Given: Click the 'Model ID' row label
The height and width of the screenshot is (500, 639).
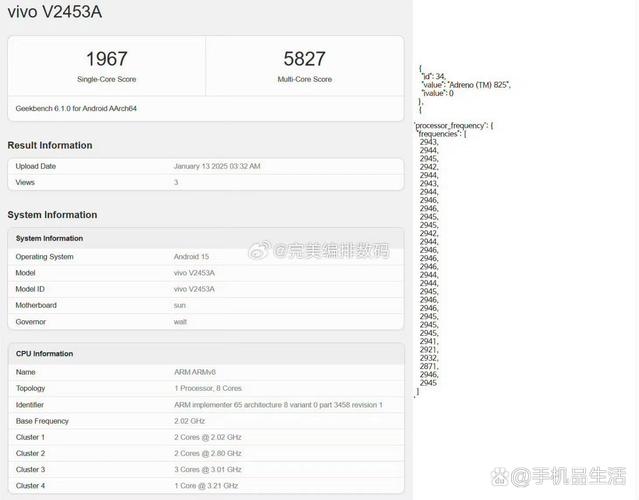Looking at the screenshot, I should pyautogui.click(x=30, y=289).
